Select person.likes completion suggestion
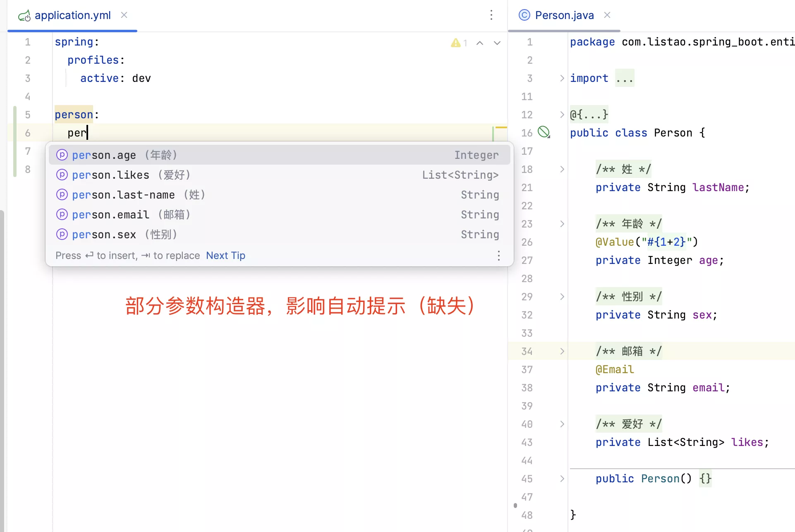This screenshot has height=532, width=795. tap(279, 175)
